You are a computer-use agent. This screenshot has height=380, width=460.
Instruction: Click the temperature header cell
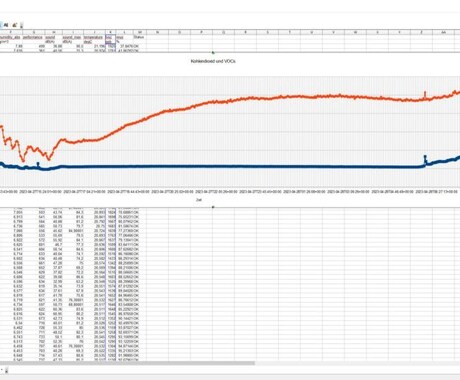[x=93, y=37]
